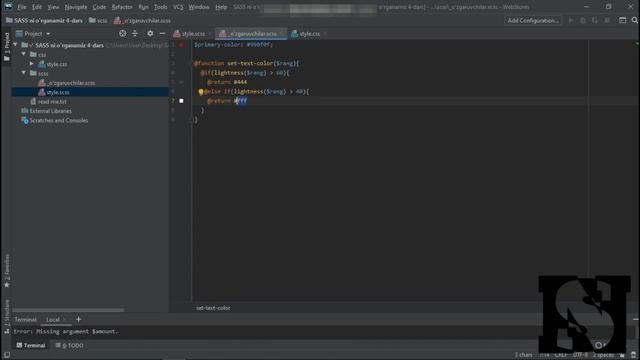Click the locate/scroll-from-source target icon
Screen dimensions: 640x360
pos(122,33)
